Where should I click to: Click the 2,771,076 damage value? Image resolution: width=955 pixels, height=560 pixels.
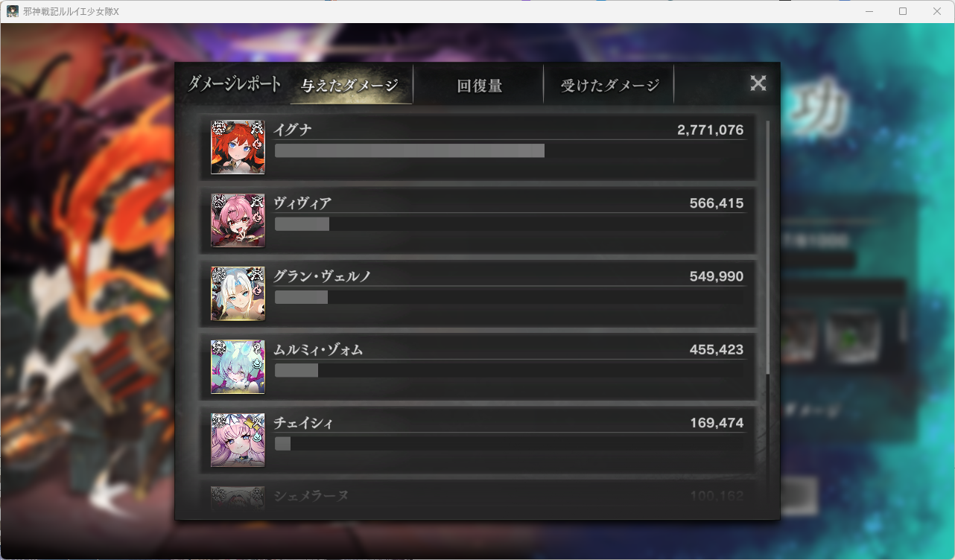pos(710,130)
